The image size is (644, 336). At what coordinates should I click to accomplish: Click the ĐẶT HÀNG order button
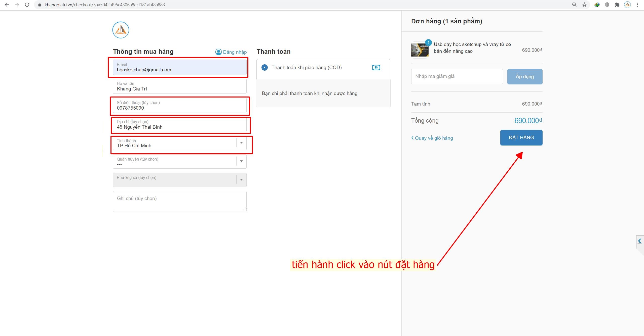click(x=521, y=137)
